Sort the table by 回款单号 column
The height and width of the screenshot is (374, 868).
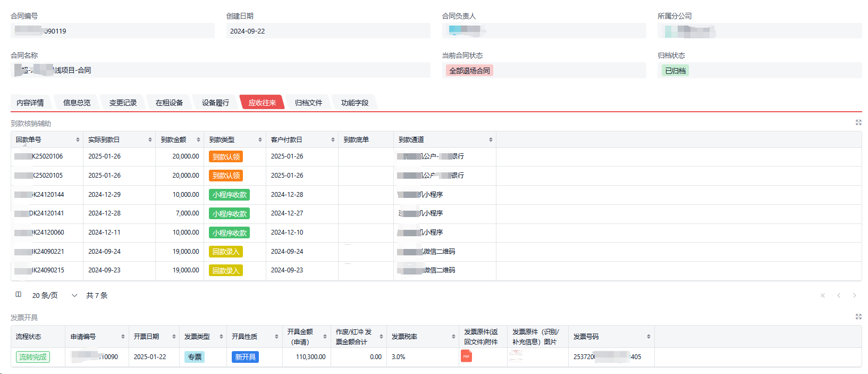pyautogui.click(x=78, y=140)
